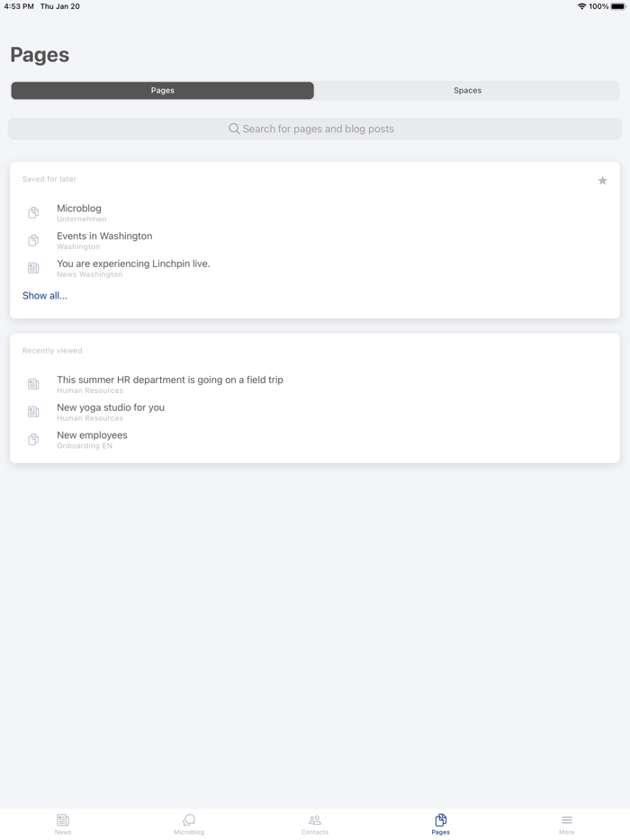Screen dimensions: 630x840
Task: Tap page icon beside New employees
Action: click(33, 440)
